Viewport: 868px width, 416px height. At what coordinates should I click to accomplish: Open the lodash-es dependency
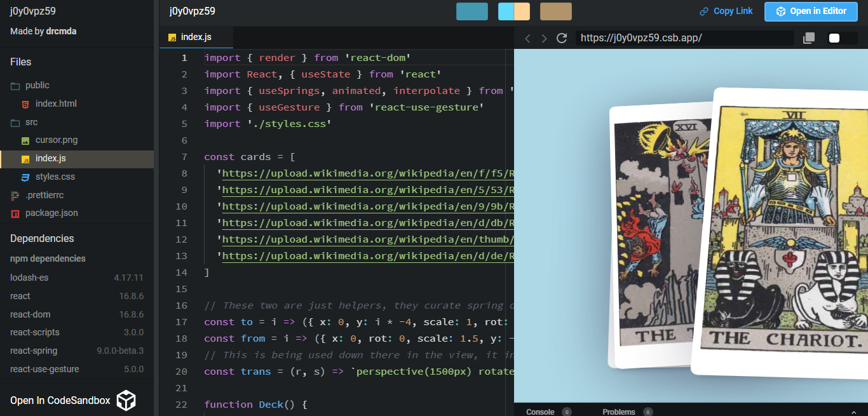[x=77, y=278]
